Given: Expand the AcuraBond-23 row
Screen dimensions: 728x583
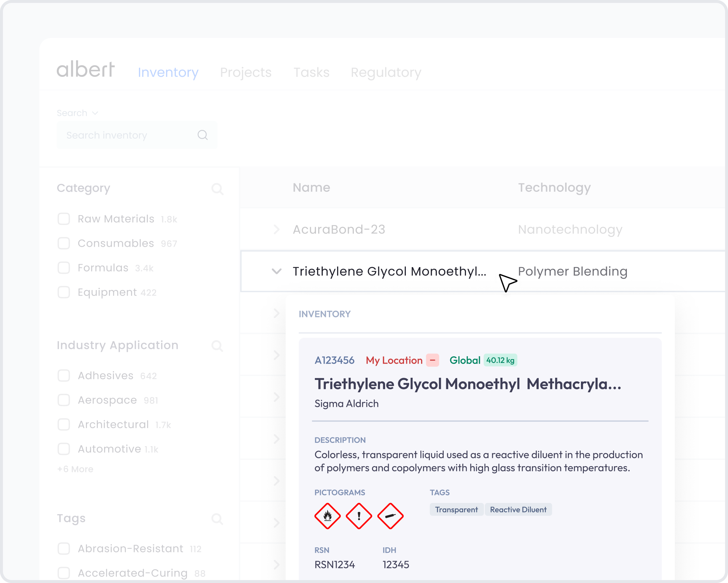Looking at the screenshot, I should [x=276, y=230].
